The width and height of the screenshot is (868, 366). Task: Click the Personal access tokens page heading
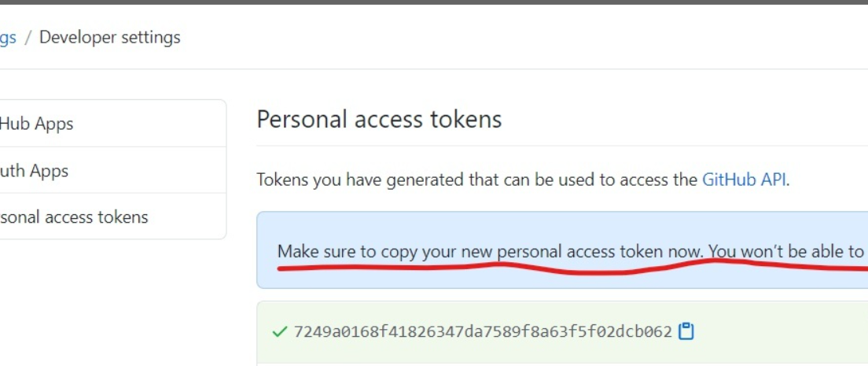(x=379, y=119)
